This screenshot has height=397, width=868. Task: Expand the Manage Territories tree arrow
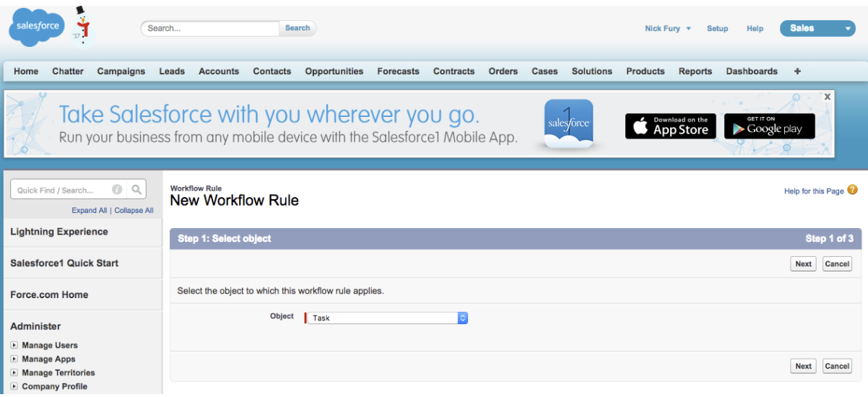[x=14, y=372]
